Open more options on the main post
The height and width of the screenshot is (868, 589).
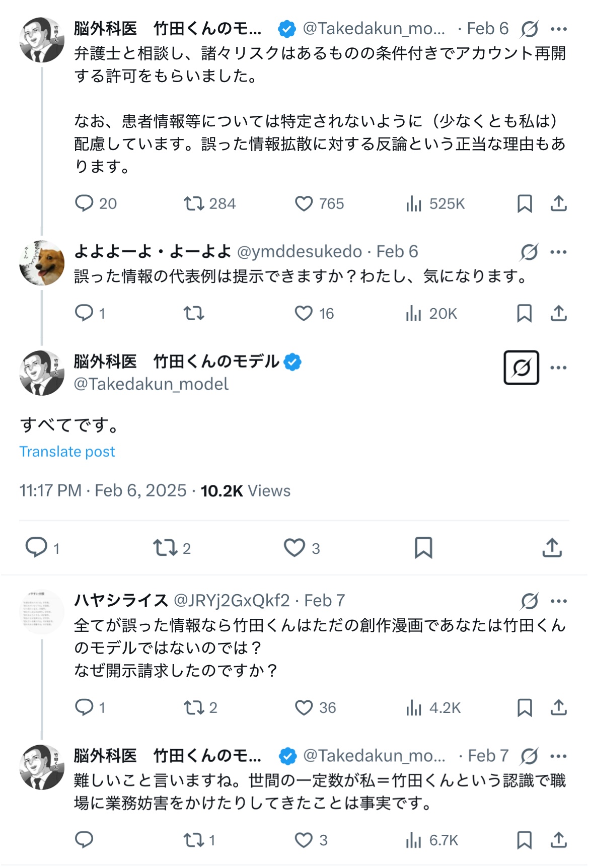[x=558, y=368]
